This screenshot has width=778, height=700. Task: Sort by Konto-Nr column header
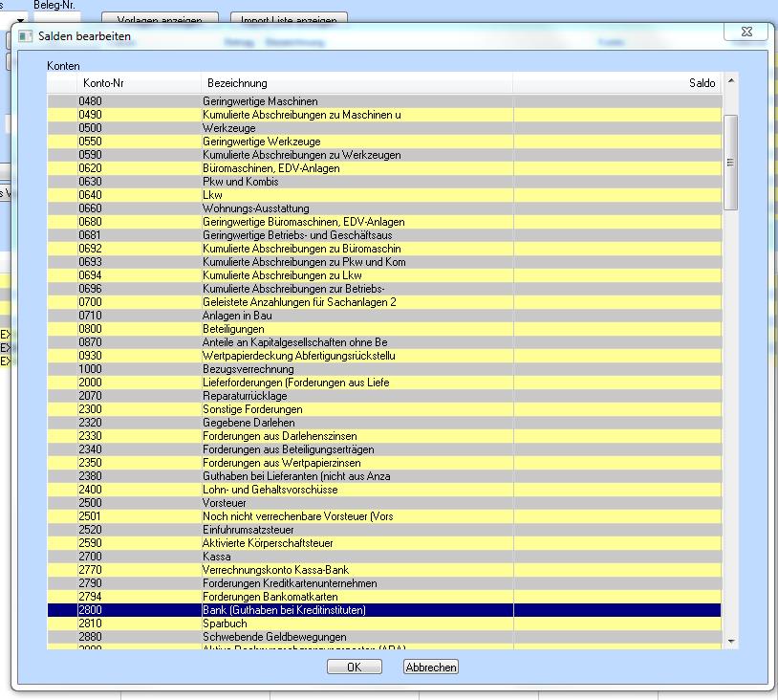103,83
